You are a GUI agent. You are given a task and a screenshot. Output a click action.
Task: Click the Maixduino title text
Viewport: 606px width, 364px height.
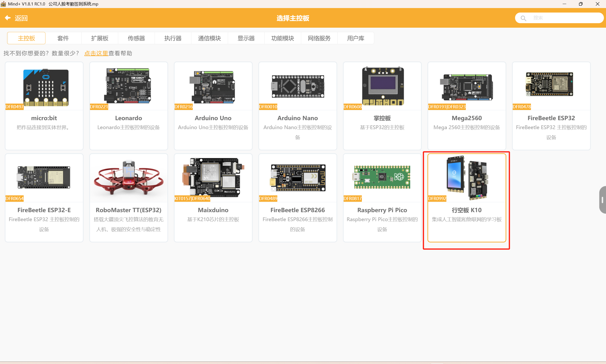point(213,210)
